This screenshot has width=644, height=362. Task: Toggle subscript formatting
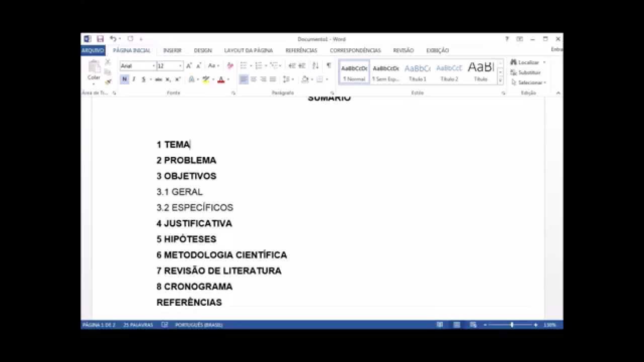pyautogui.click(x=168, y=79)
